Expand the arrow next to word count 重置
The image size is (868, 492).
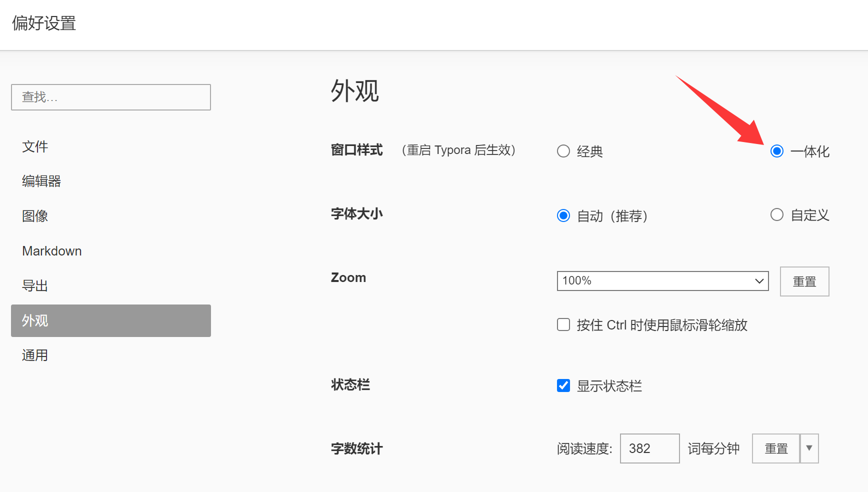coord(809,448)
